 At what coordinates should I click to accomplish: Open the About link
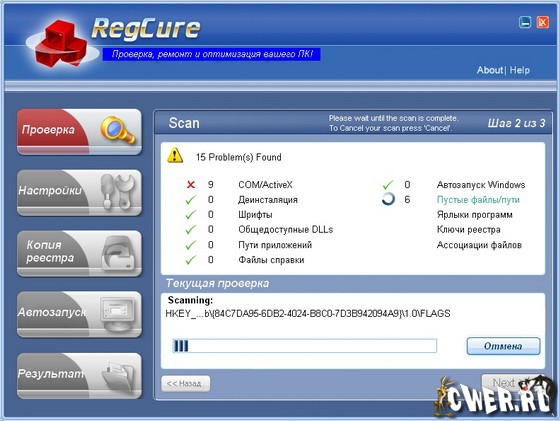tap(490, 70)
